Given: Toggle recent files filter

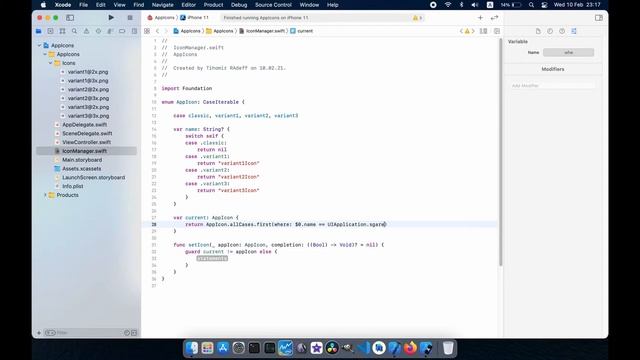Looking at the screenshot, I should 127,333.
